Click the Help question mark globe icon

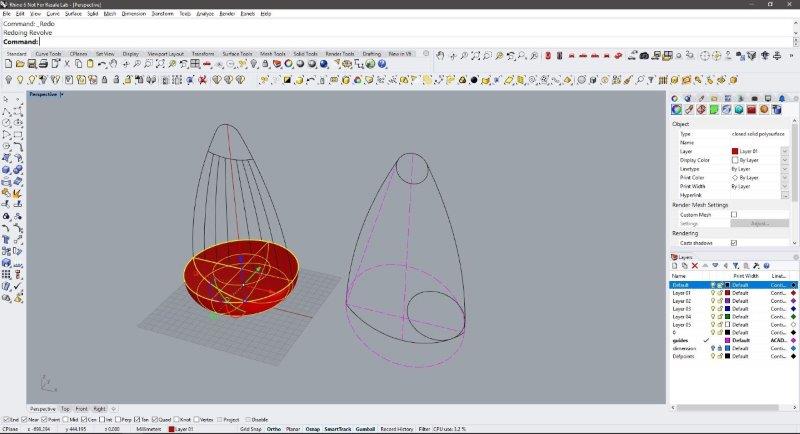[382, 64]
